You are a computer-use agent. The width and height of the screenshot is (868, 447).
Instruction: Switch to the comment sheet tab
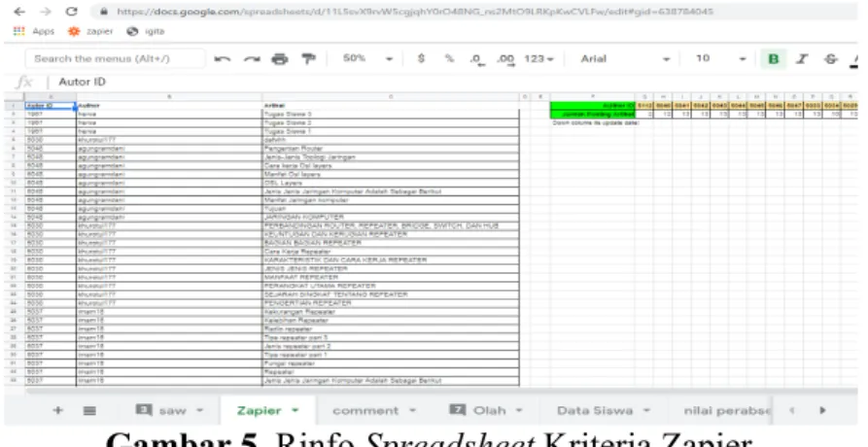pyautogui.click(x=365, y=410)
